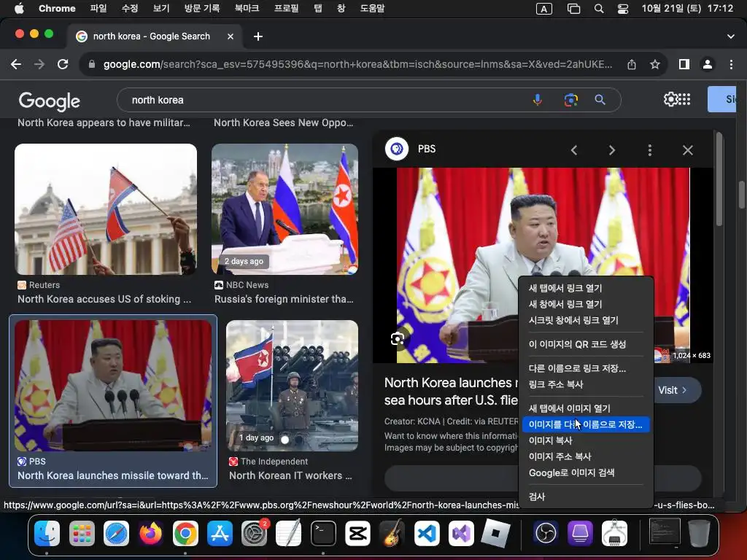Open Trash from the dock

(x=699, y=533)
